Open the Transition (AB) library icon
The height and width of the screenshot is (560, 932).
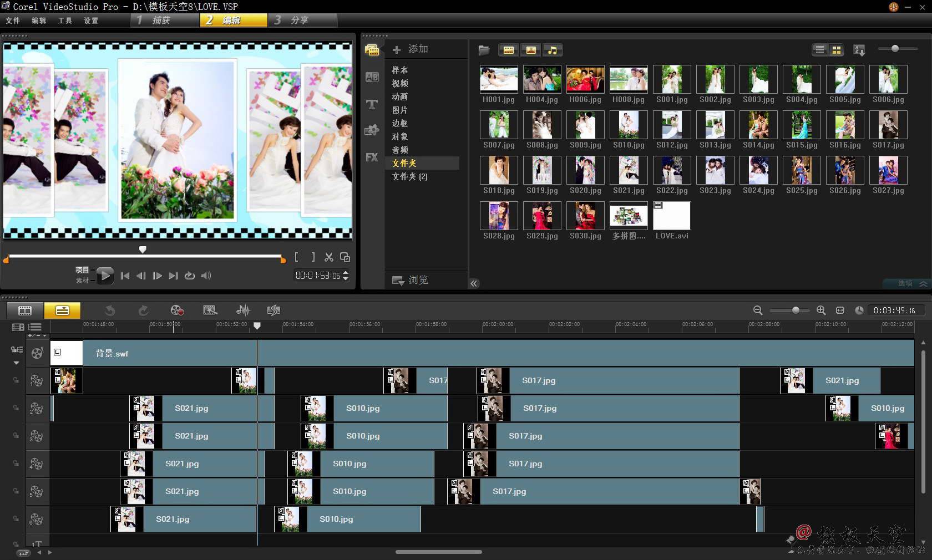point(372,77)
